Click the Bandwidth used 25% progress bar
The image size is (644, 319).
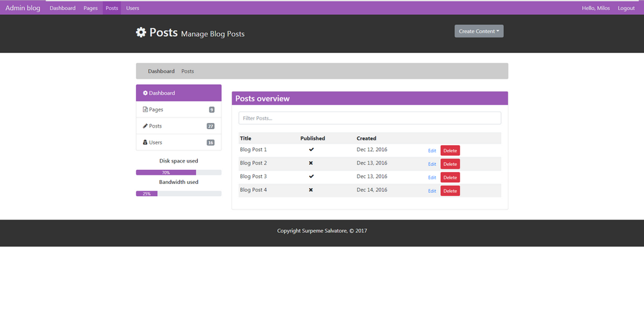178,193
